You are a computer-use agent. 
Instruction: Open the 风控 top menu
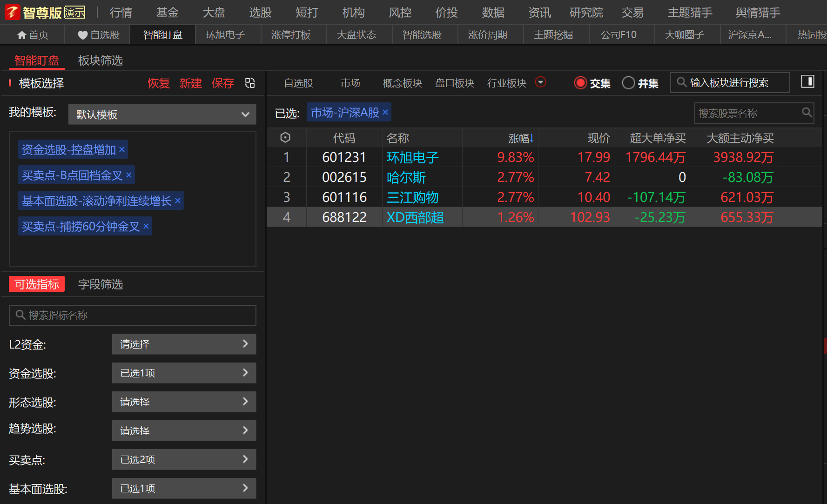coord(400,13)
